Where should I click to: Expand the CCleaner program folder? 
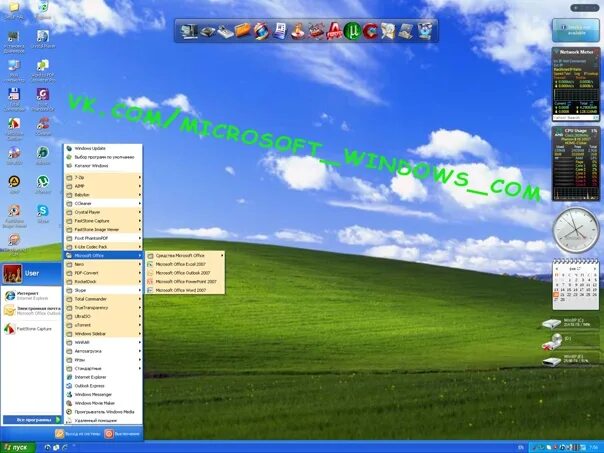click(x=103, y=203)
